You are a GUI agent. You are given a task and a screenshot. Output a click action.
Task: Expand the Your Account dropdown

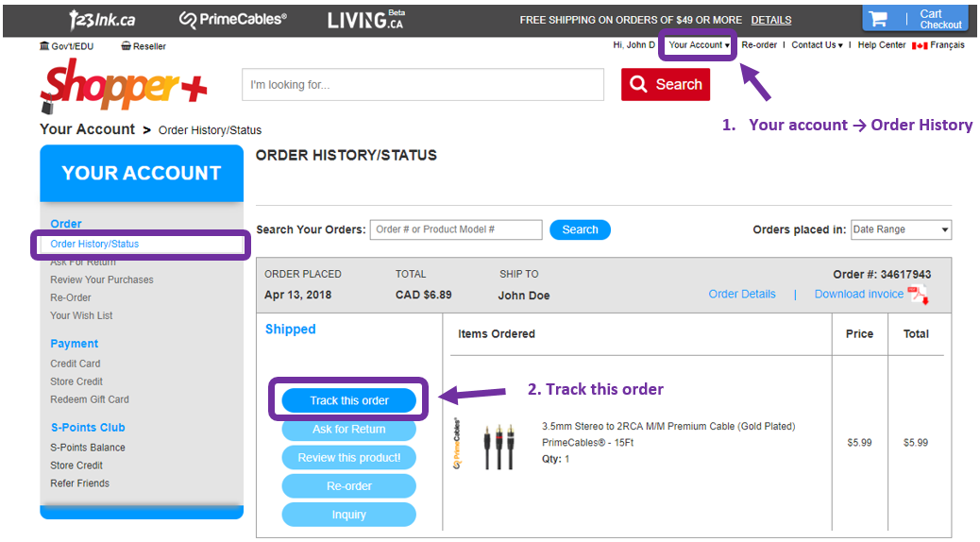698,45
